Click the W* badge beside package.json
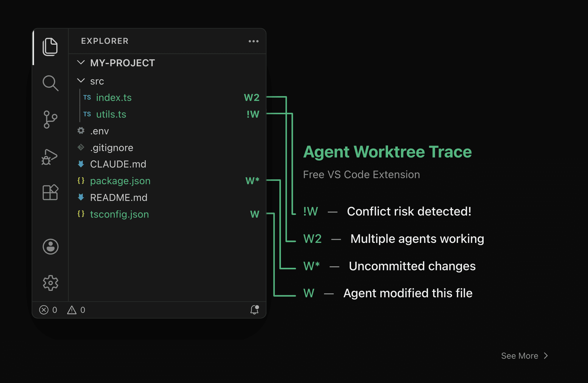 tap(252, 181)
